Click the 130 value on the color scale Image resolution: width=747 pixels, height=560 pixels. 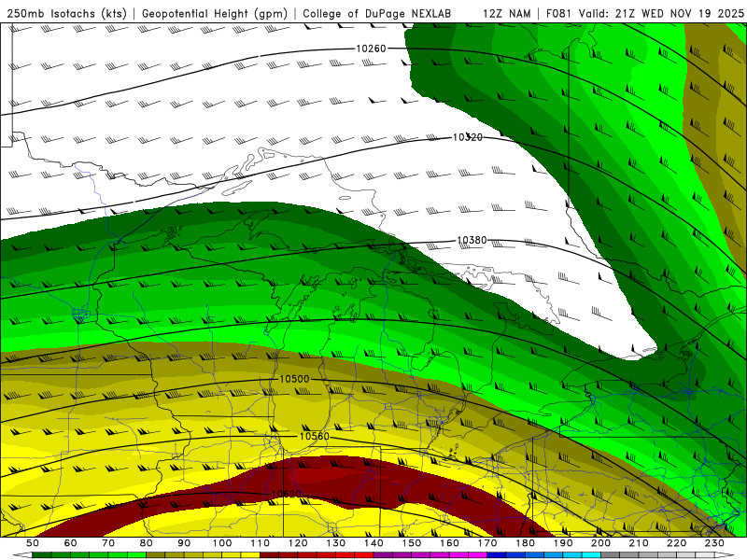tap(335, 543)
